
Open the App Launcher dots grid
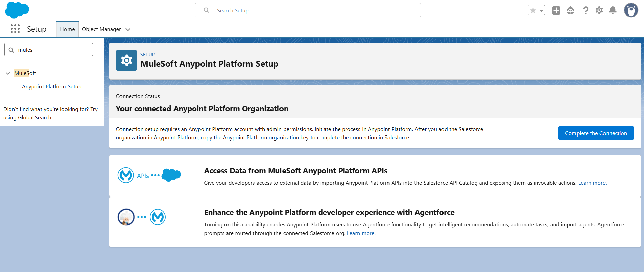pos(15,29)
